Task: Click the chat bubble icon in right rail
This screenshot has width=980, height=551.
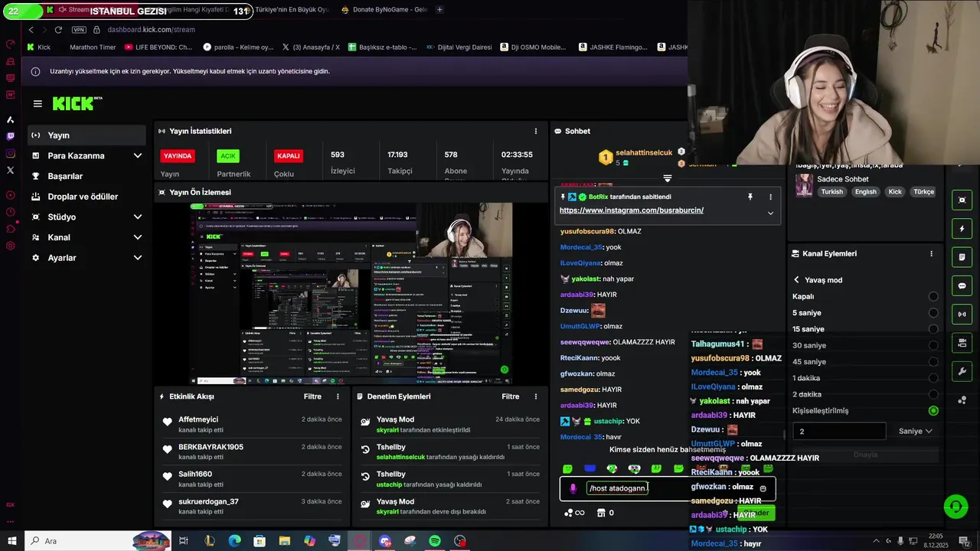Action: [x=962, y=285]
